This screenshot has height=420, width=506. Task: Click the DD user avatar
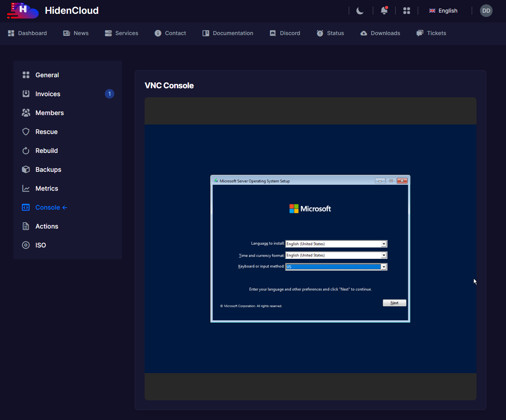486,11
